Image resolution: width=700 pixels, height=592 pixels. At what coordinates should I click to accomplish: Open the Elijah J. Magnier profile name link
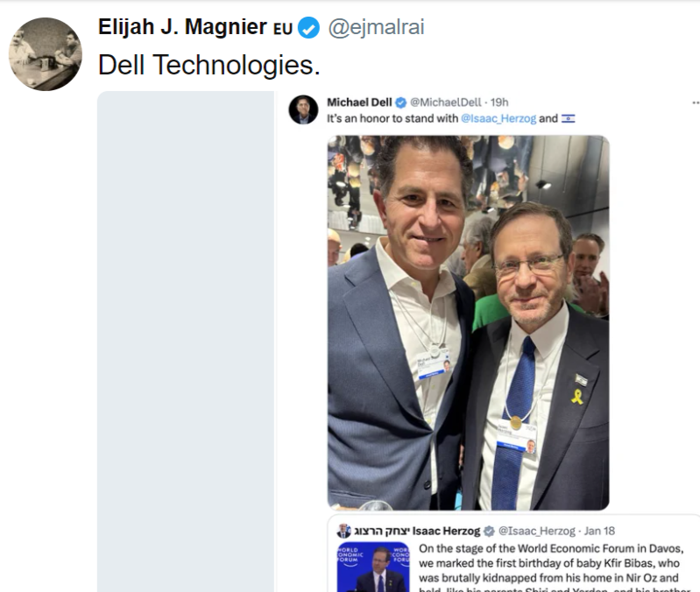[182, 27]
